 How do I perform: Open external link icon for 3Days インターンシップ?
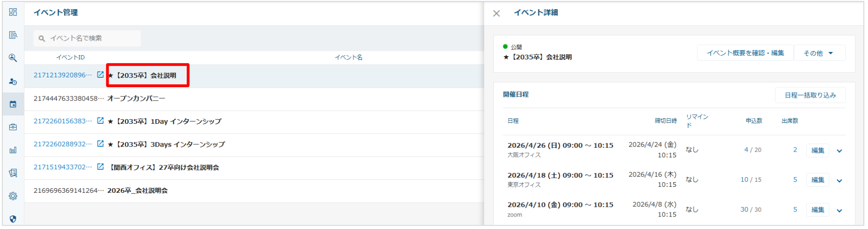(x=100, y=144)
